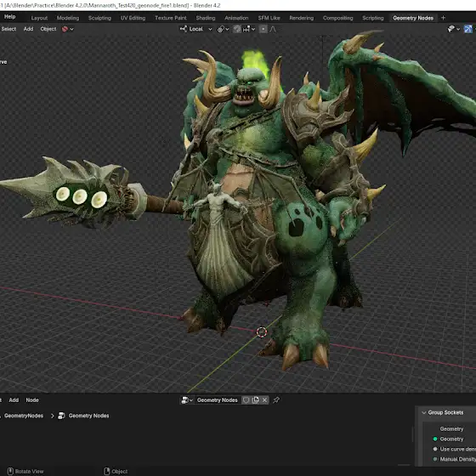The height and width of the screenshot is (476, 476).
Task: Click the proportional editing falloff icon
Action: (x=273, y=29)
